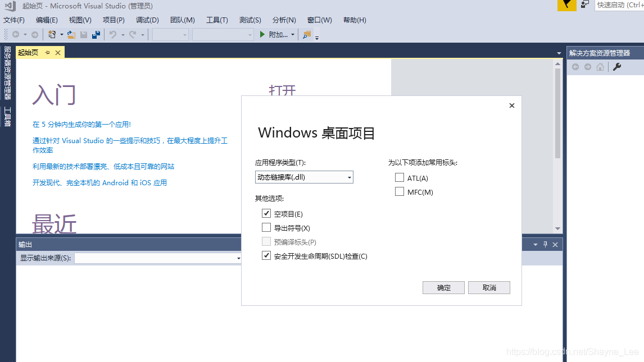This screenshot has width=644, height=362.
Task: Click the Solution Explorer Back icon
Action: (x=575, y=67)
